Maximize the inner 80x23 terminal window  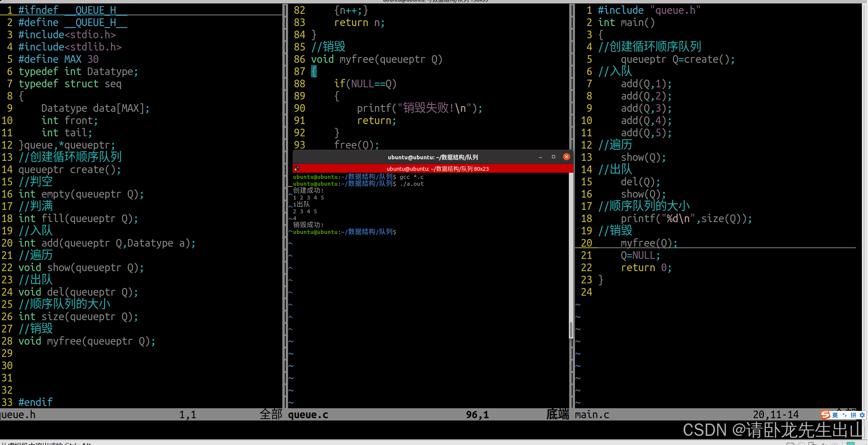click(554, 157)
